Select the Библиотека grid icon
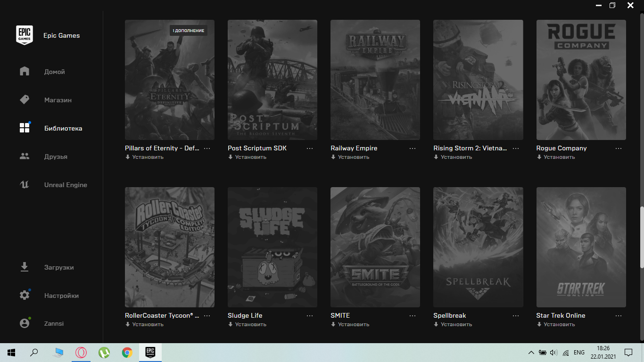Screen dimensions: 644x362 [x=25, y=128]
